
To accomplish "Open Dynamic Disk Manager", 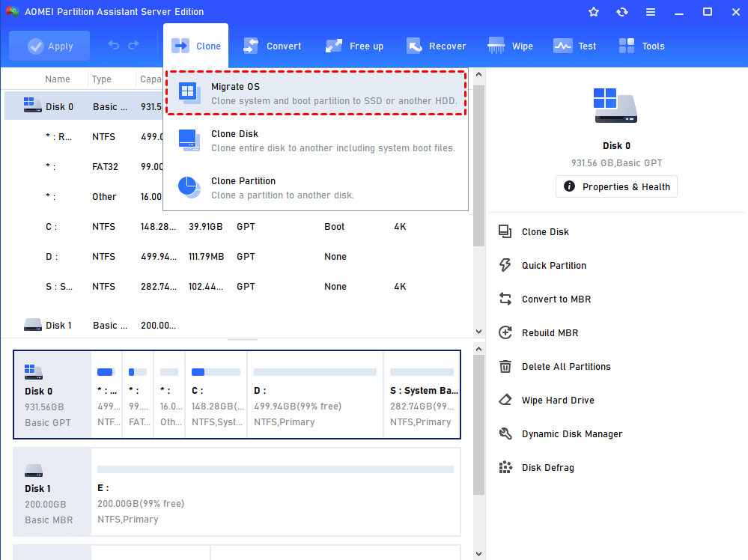I will pyautogui.click(x=571, y=434).
